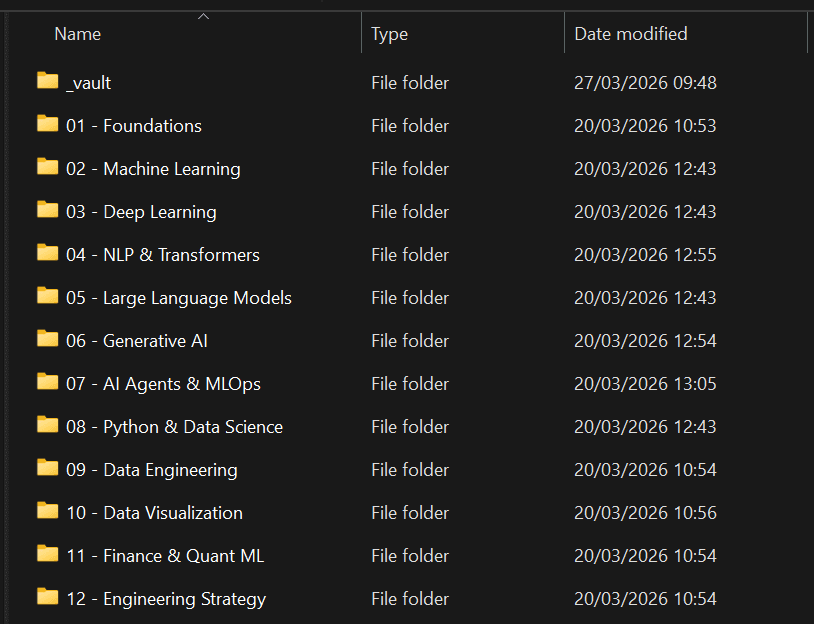Select the 06 - Generative AI folder icon
The image size is (814, 624).
click(47, 339)
